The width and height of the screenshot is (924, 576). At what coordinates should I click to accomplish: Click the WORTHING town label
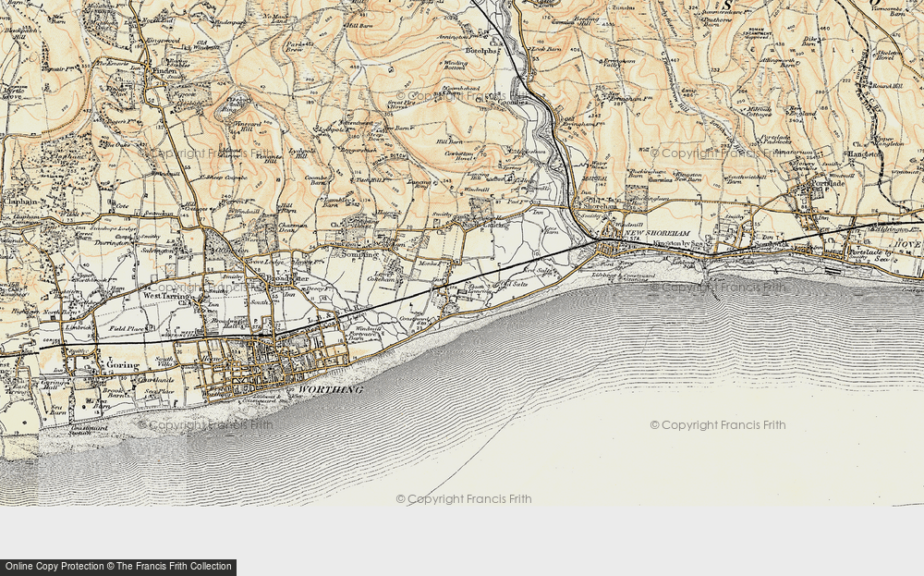pos(331,390)
